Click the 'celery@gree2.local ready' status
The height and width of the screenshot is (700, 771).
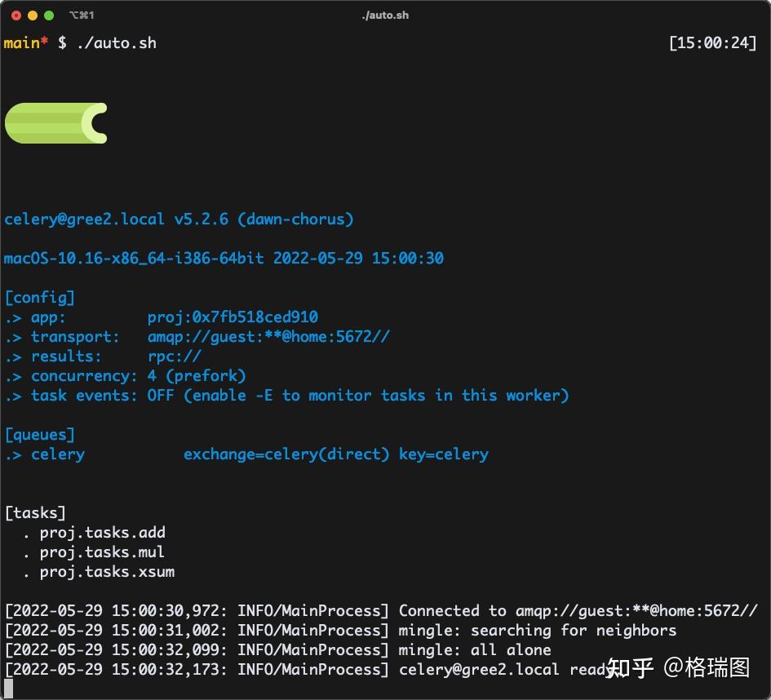pyautogui.click(x=506, y=669)
